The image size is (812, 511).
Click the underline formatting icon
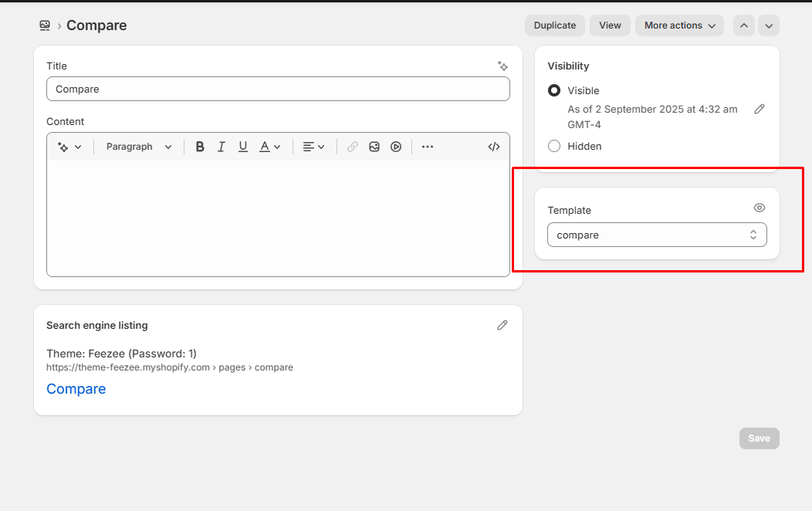click(x=243, y=147)
